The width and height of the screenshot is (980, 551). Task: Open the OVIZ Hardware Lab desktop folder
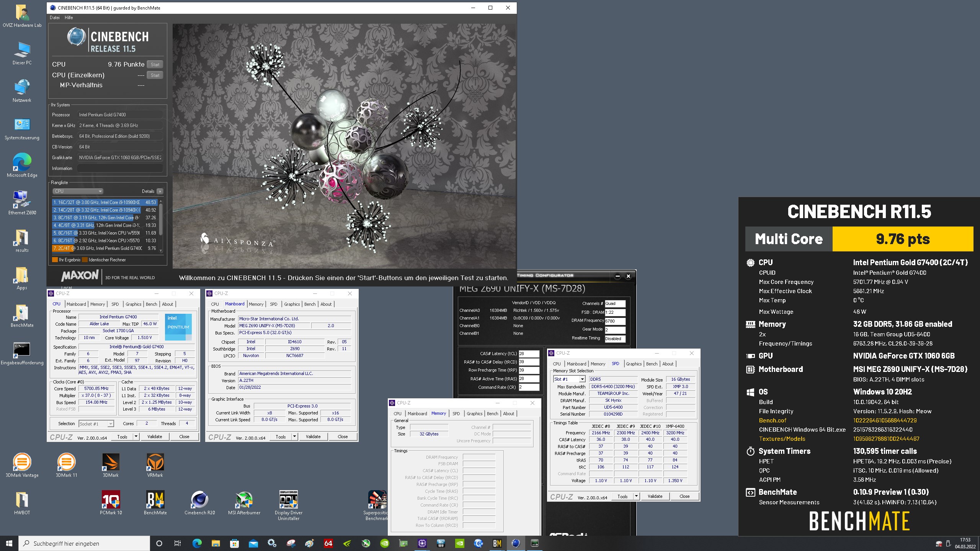pos(22,16)
